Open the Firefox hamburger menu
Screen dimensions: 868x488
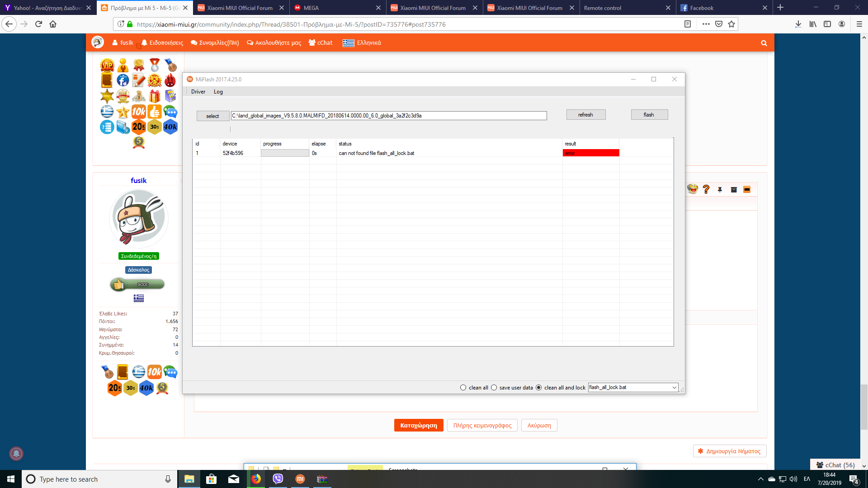859,24
